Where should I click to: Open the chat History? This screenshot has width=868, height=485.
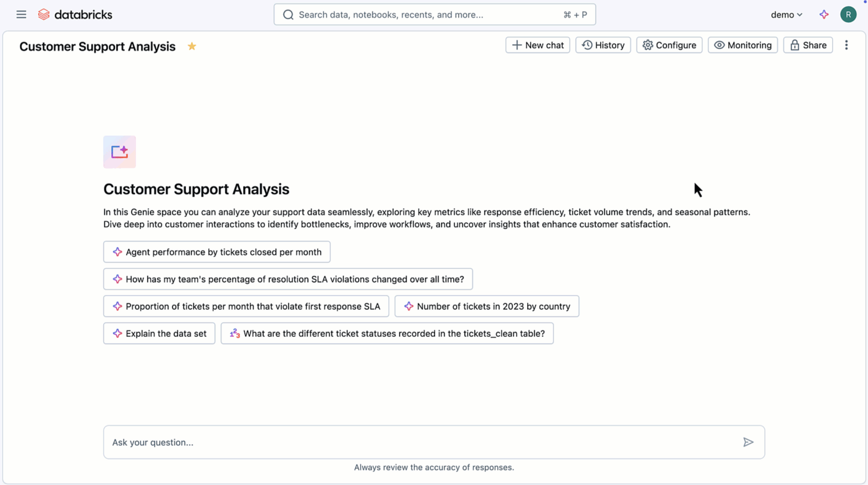tap(603, 45)
